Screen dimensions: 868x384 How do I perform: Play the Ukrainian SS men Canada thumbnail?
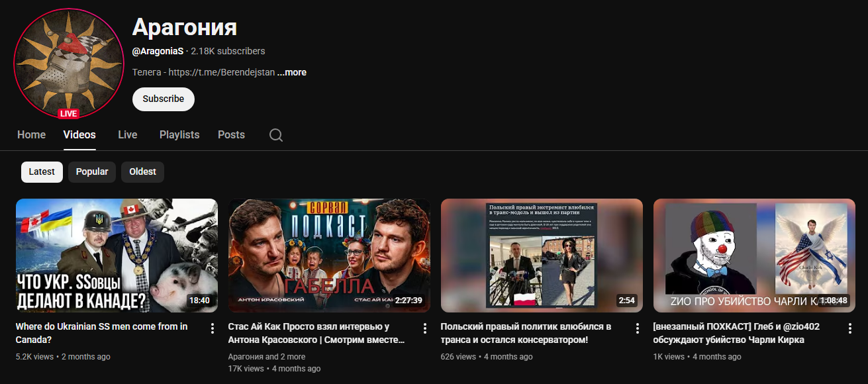pos(117,256)
